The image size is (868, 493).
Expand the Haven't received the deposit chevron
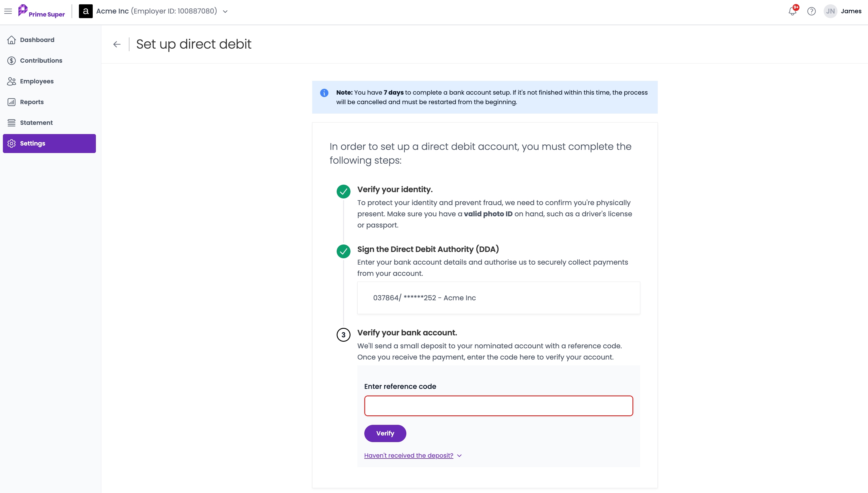coord(459,456)
